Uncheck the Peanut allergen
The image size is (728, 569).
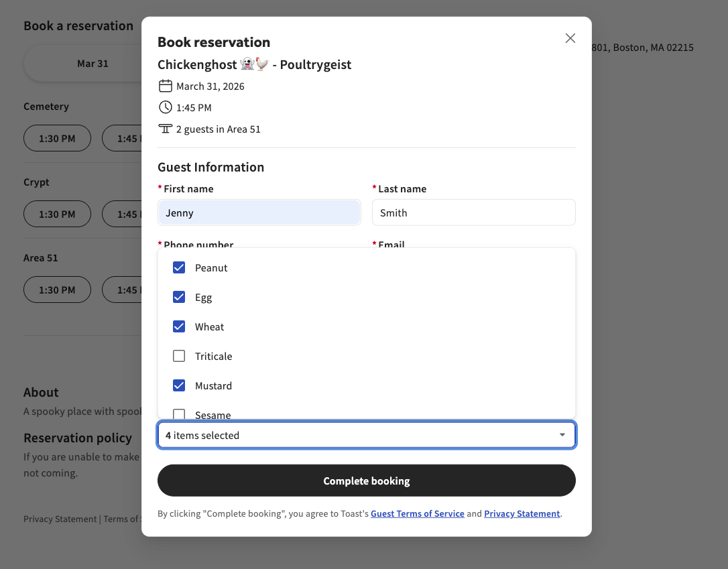179,267
